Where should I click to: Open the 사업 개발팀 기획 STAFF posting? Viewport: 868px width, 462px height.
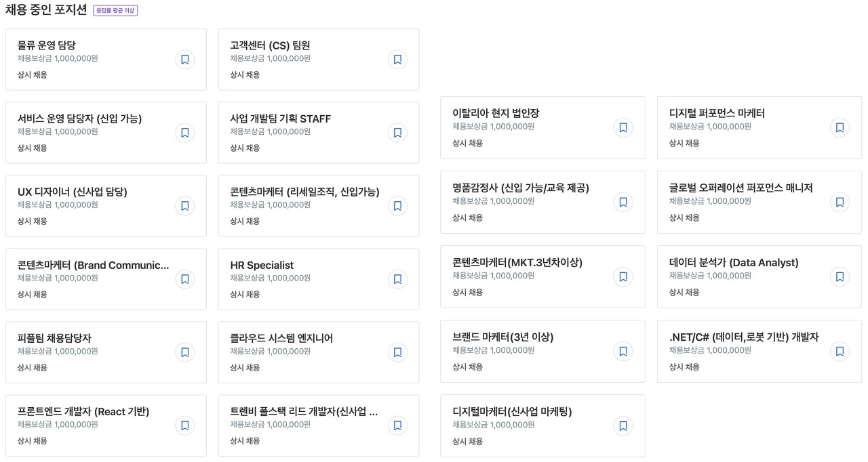pos(319,133)
